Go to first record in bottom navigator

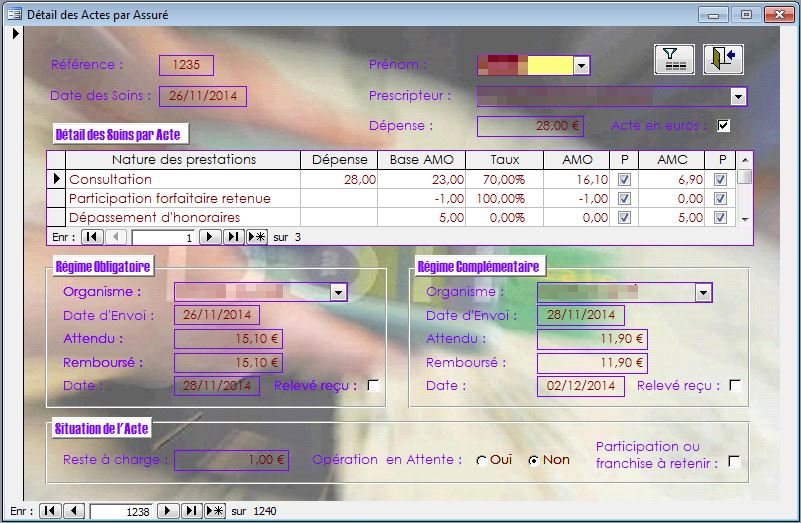click(49, 511)
